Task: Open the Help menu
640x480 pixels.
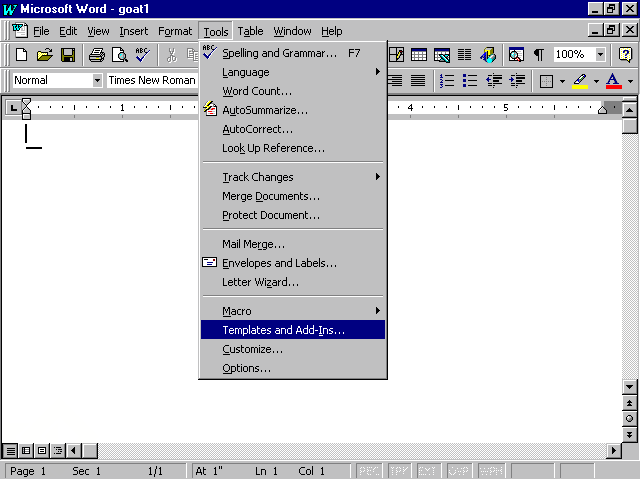Action: click(x=331, y=31)
